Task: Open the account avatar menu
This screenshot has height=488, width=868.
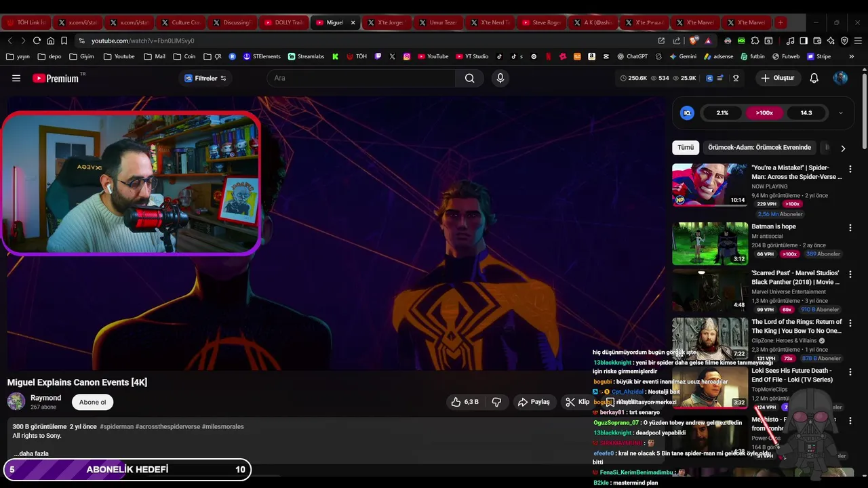Action: (840, 78)
